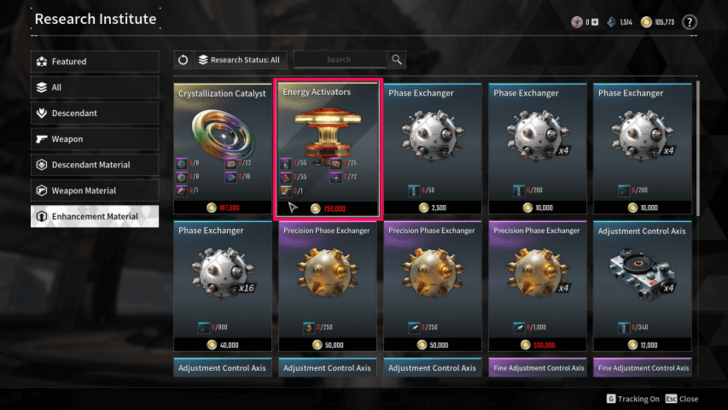Open the Research Status: All filter
Screen dimensions: 728x410
(x=241, y=59)
